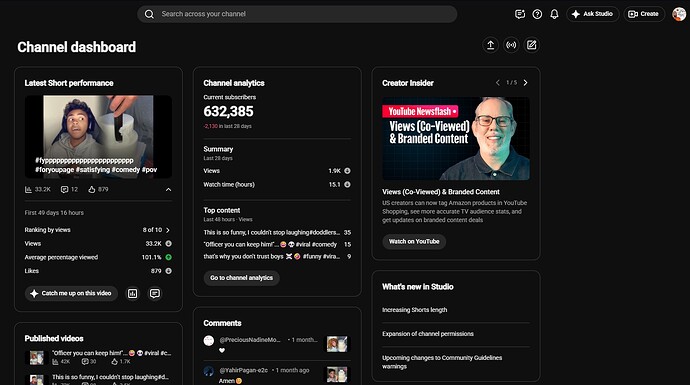This screenshot has width=690, height=385.
Task: Open video analytics chart icon beside Catch me up
Action: pos(132,293)
